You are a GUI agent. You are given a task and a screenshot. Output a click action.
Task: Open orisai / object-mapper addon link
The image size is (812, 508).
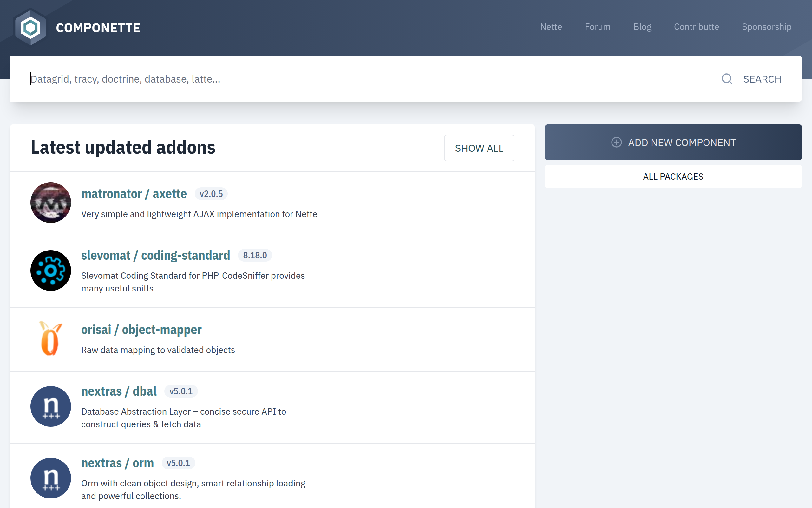tap(141, 330)
